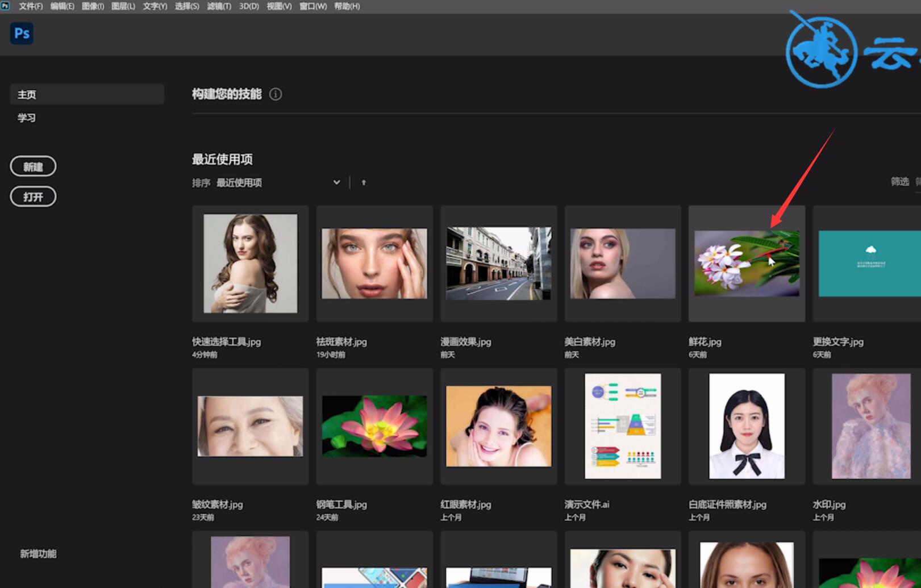Open the 快速选择工具.jpg thumbnail
This screenshot has height=588, width=921.
point(251,264)
